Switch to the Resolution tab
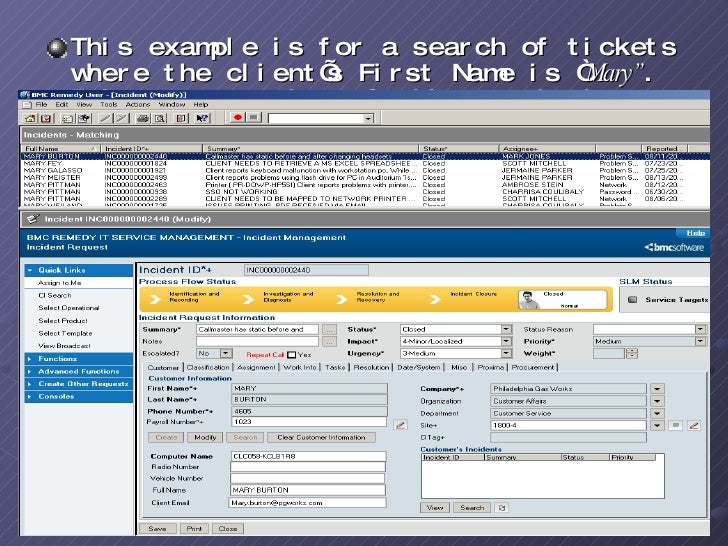The image size is (728, 546). tap(371, 367)
